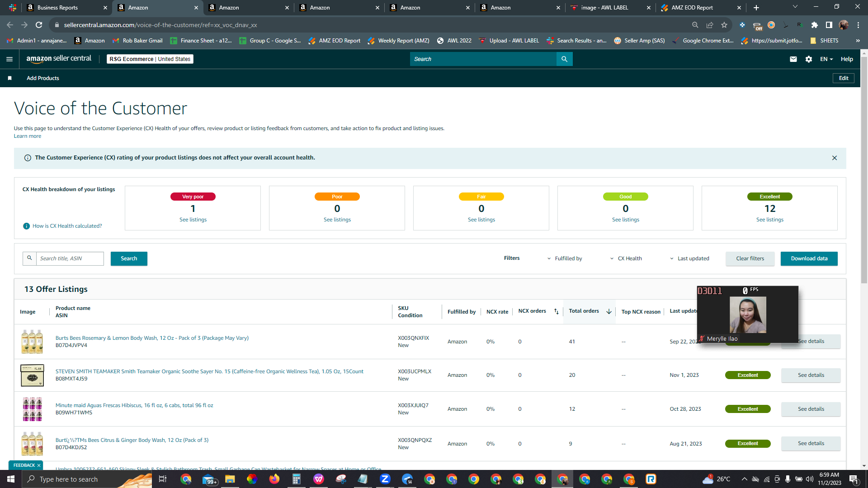868x488 pixels.
Task: Open the Chrome three-dot menu
Action: point(858,25)
